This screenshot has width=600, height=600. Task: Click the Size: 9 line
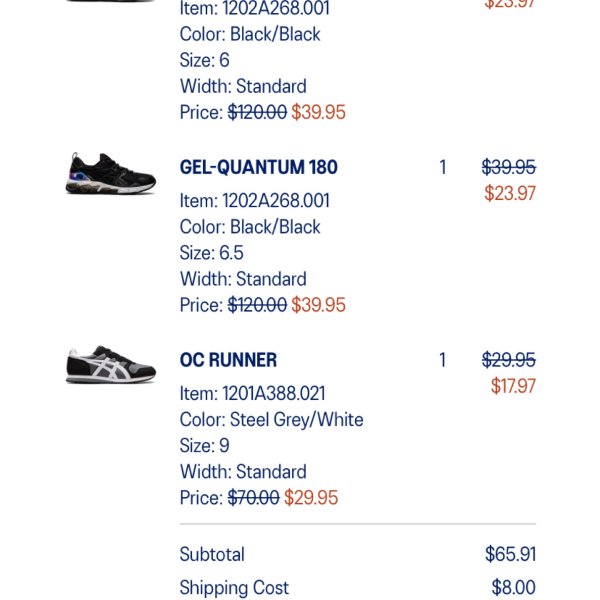click(x=205, y=445)
